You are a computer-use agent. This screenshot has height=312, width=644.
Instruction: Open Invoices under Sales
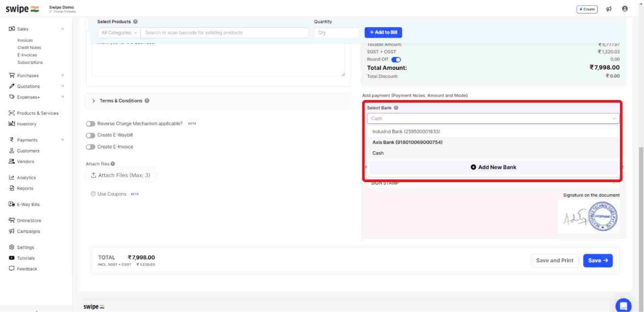(25, 40)
